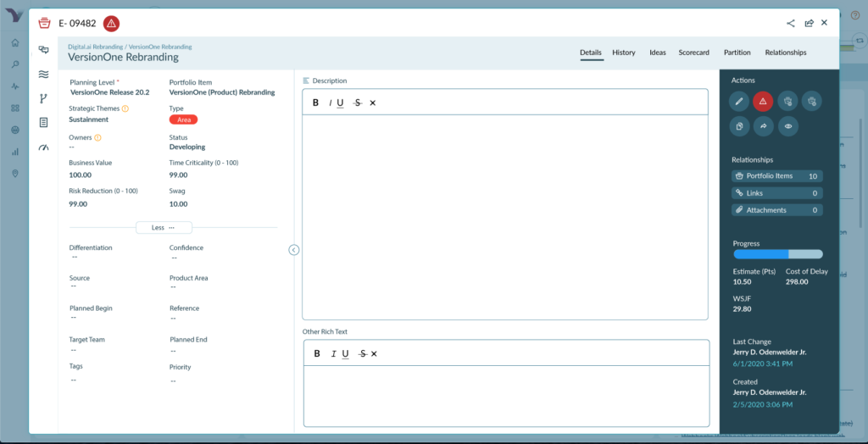
Task: Open the wavy lines icon in the dialog sidebar
Action: [x=44, y=75]
